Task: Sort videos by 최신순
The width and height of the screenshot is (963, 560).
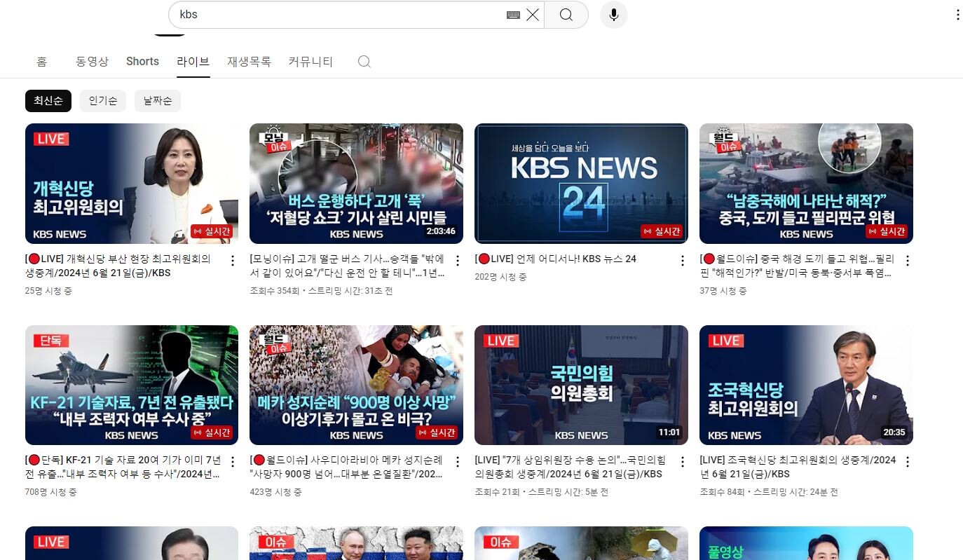Action: [x=48, y=101]
